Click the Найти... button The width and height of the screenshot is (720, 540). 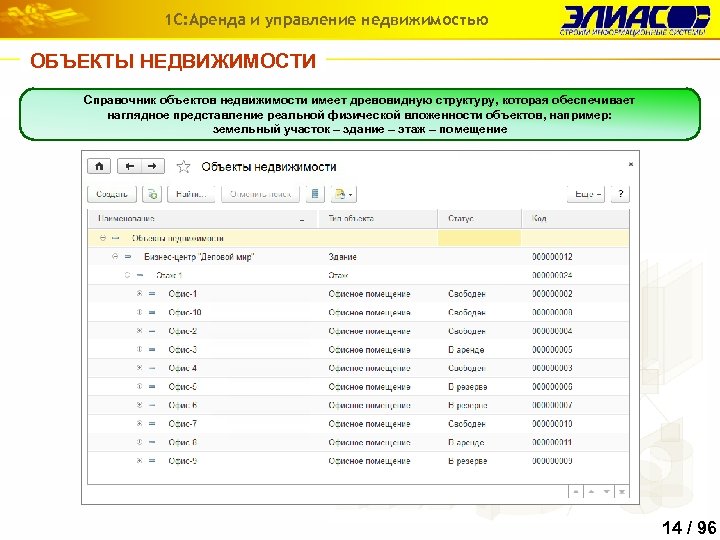pos(191,194)
